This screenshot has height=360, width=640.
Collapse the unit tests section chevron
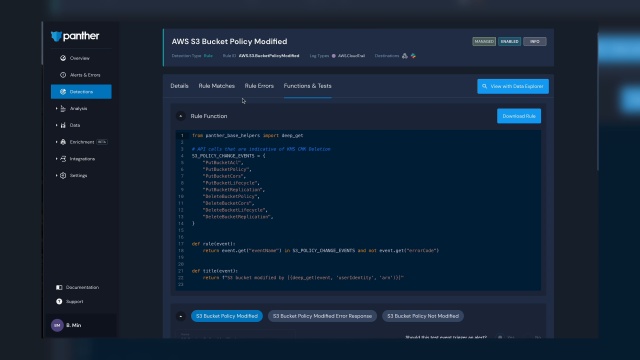point(180,316)
